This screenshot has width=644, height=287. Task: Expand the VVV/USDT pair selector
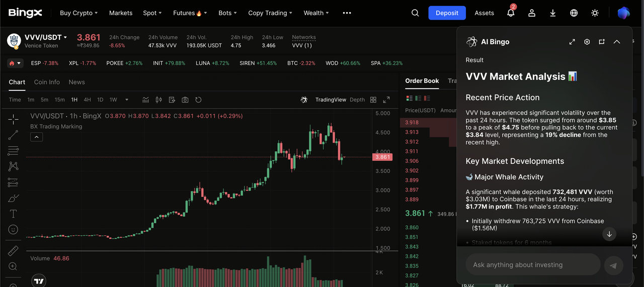pyautogui.click(x=65, y=37)
